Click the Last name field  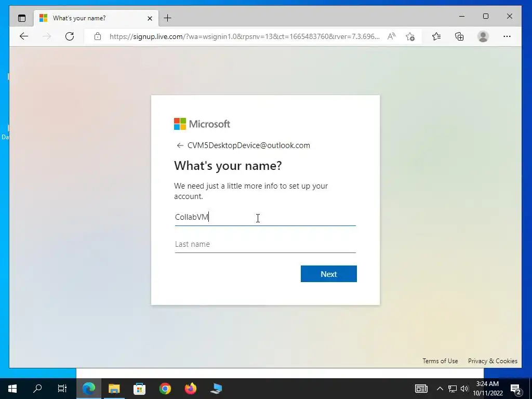coord(265,244)
